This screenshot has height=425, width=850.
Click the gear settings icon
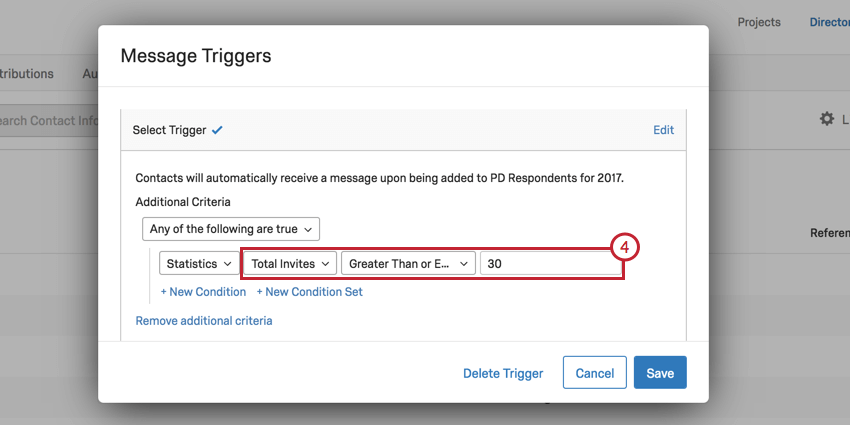coord(826,119)
